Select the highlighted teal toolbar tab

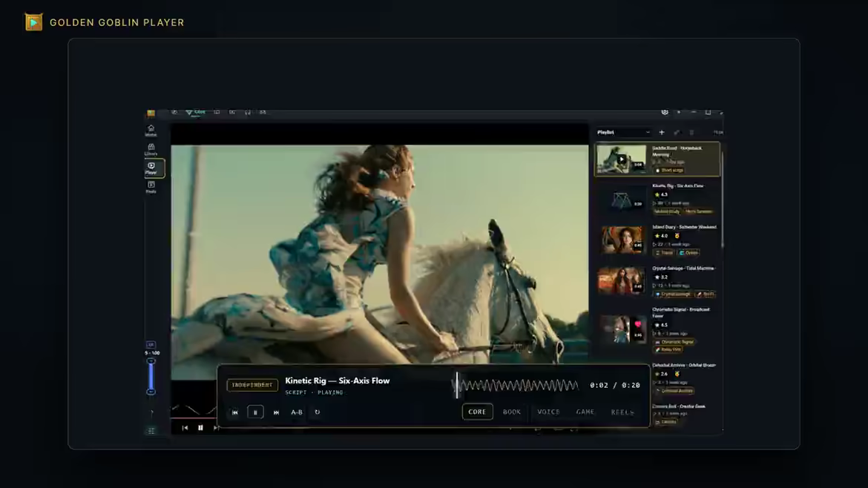click(x=195, y=112)
